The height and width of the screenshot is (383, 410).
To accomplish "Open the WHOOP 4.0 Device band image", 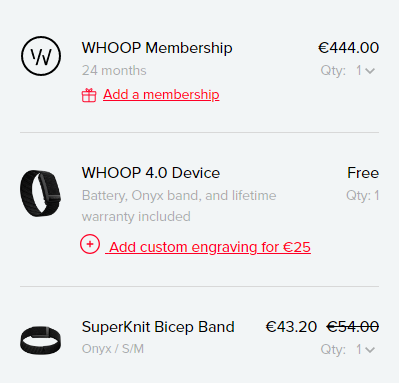I will click(x=41, y=193).
